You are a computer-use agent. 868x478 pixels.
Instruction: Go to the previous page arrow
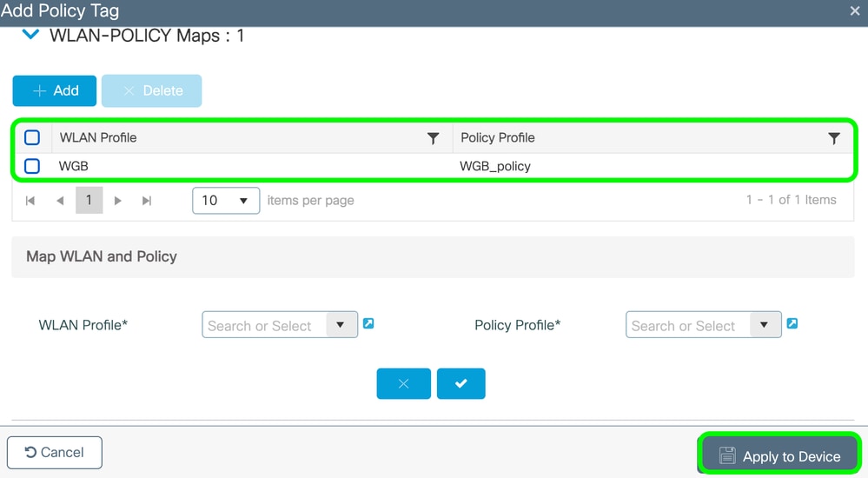[x=60, y=201]
